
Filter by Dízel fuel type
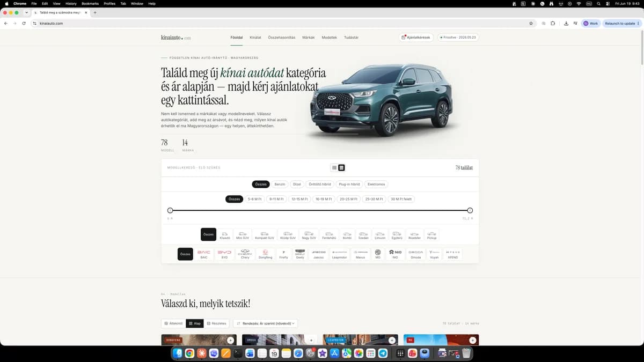point(297,184)
